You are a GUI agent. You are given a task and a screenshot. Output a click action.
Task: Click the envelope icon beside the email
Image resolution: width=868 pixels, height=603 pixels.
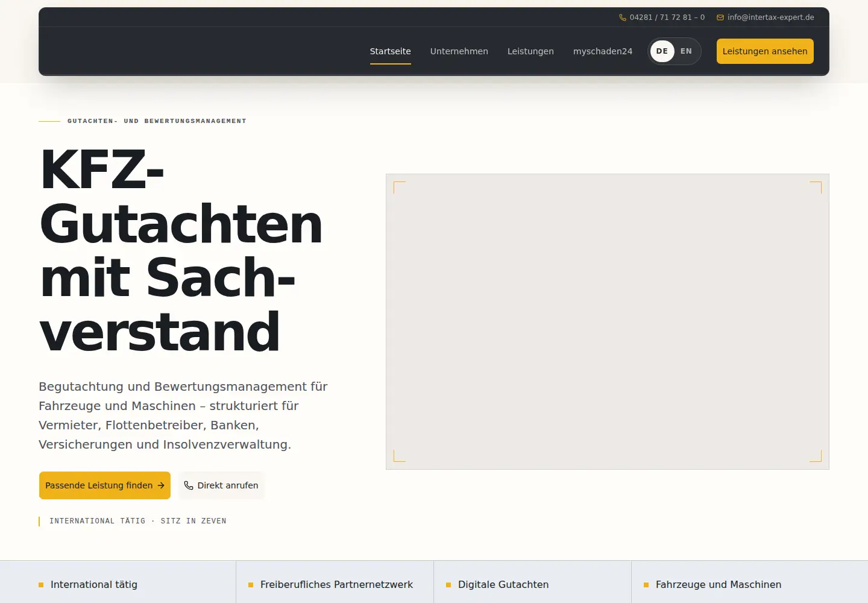point(720,17)
